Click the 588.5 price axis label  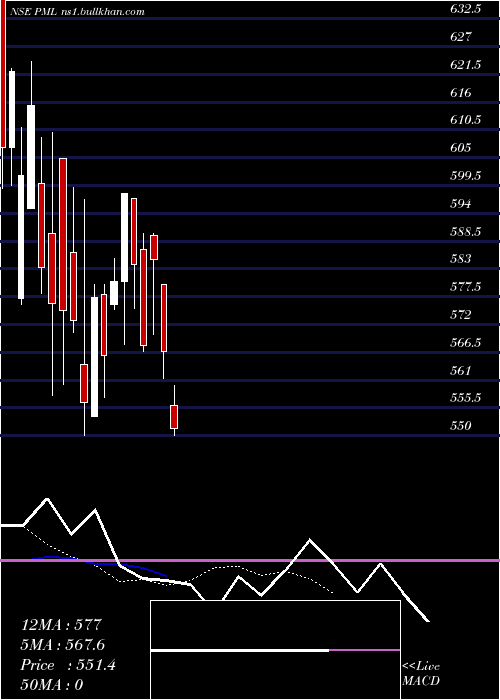466,231
